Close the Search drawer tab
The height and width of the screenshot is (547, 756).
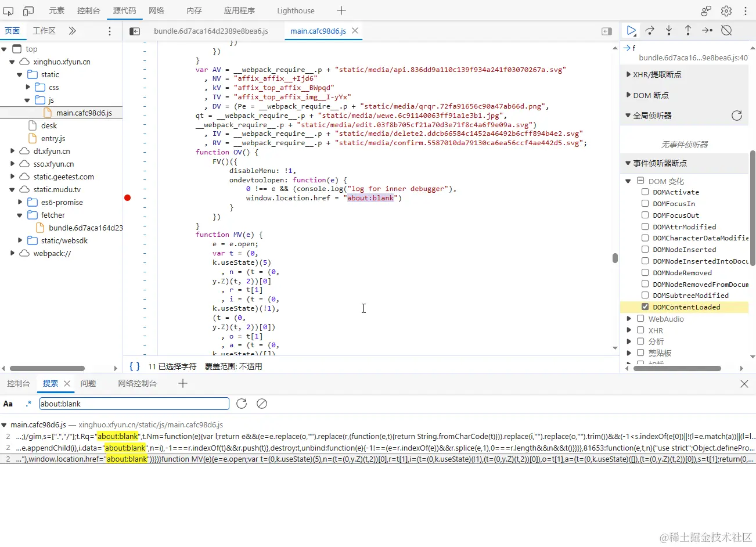[x=67, y=383]
